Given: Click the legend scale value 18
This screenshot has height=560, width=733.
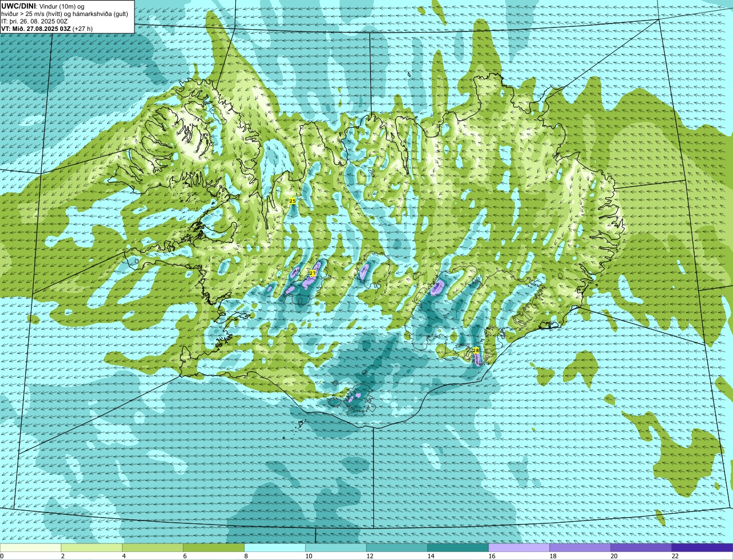Looking at the screenshot, I should [x=553, y=556].
